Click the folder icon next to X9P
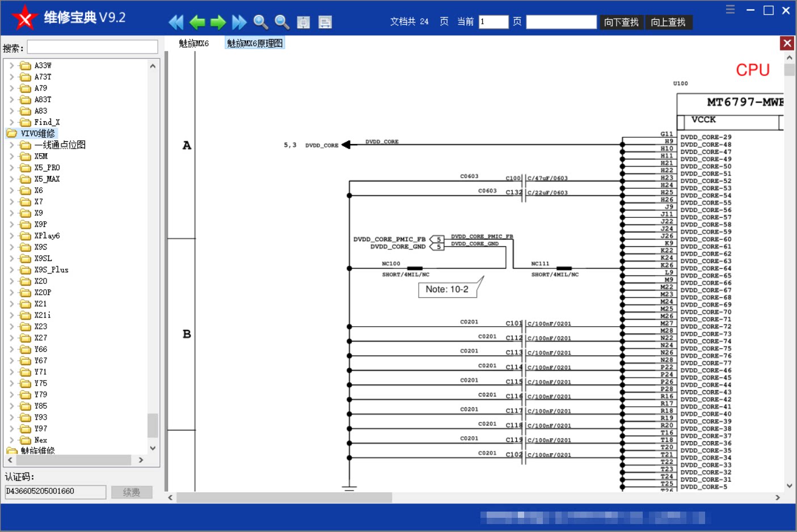Screen dimensions: 797x532 26,225
